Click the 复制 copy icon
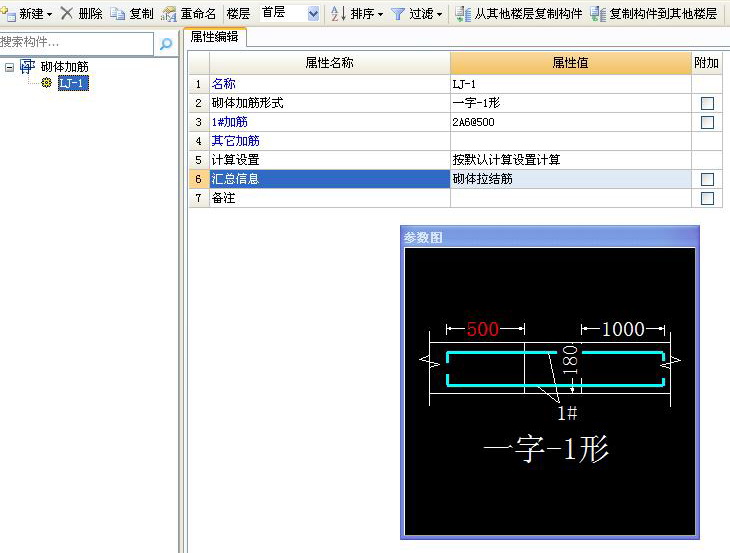This screenshot has height=553, width=730. (117, 14)
